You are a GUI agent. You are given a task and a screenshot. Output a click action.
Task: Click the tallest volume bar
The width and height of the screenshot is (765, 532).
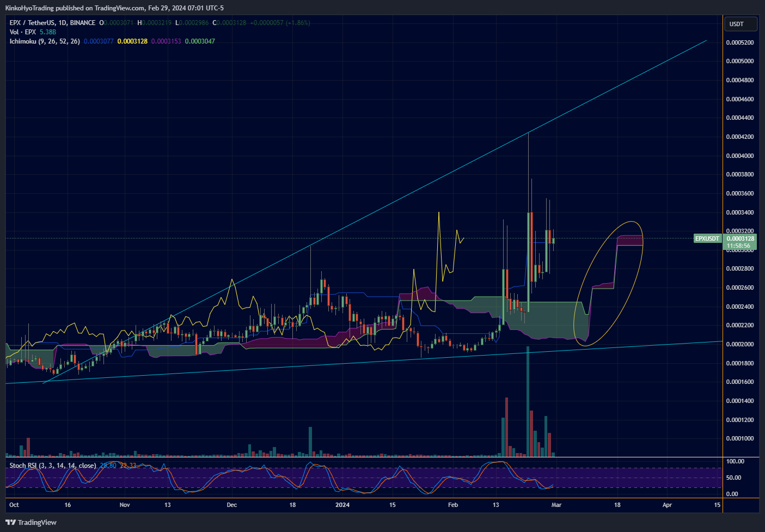528,401
